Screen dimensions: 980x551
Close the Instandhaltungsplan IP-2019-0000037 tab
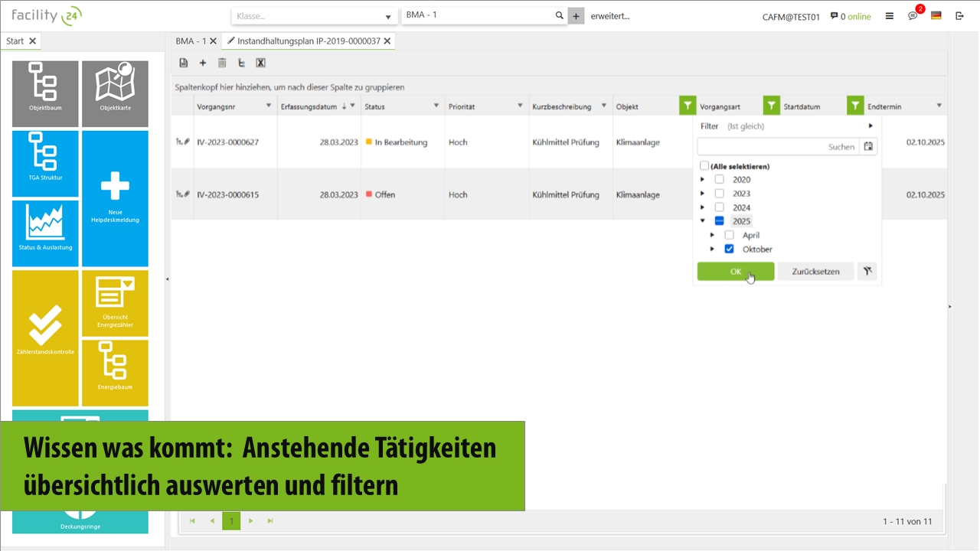point(387,41)
